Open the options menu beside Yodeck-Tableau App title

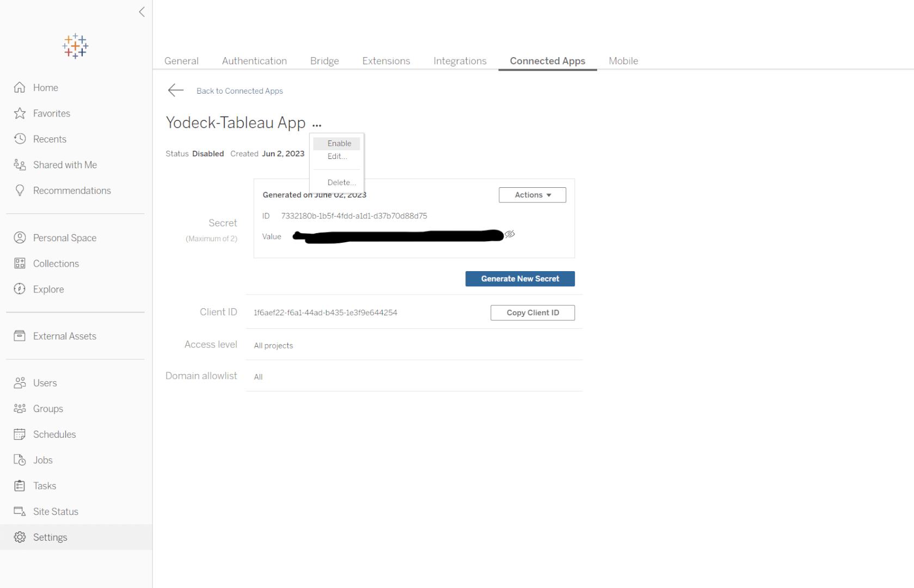tap(317, 124)
